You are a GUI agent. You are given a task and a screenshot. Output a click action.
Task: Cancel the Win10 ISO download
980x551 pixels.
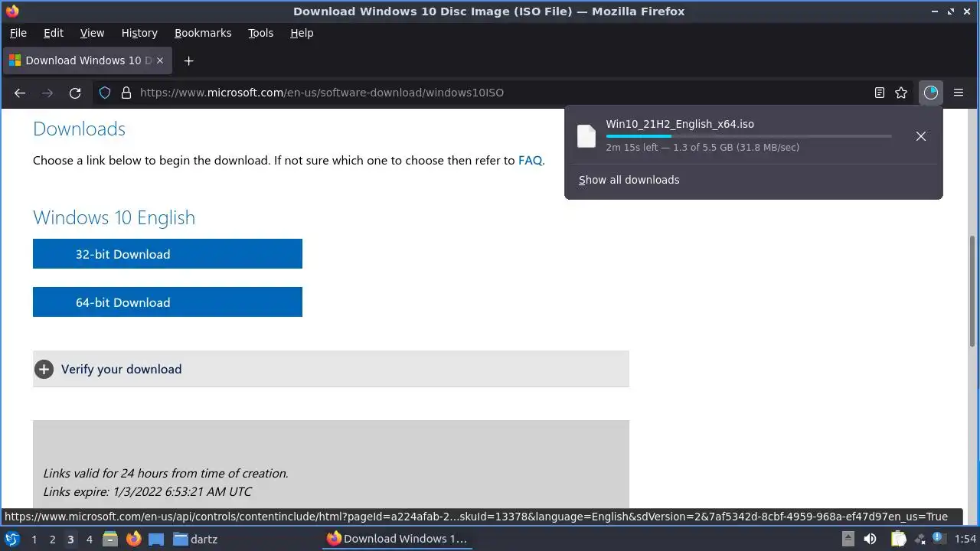tap(921, 136)
